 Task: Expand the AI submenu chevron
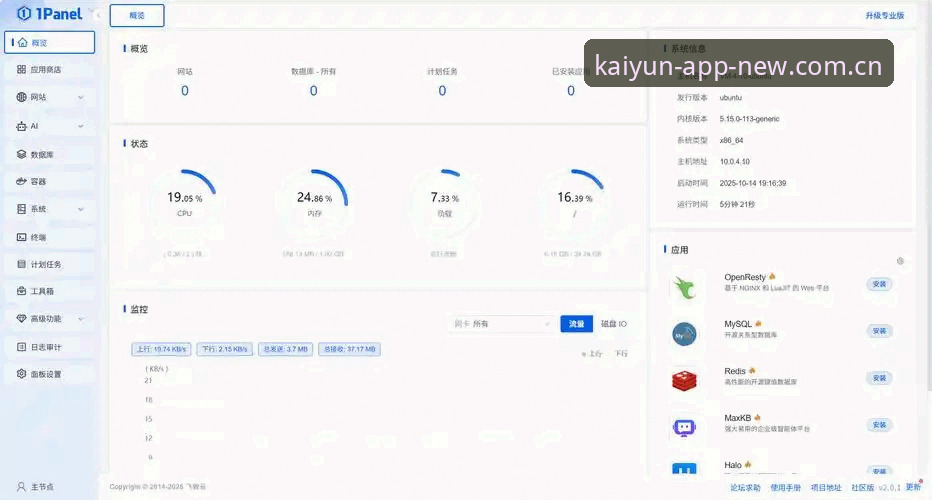coord(81,126)
